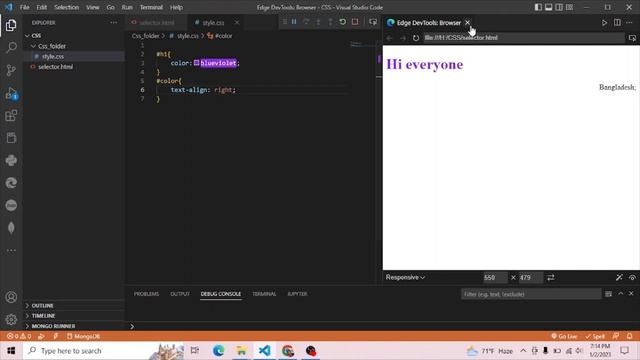Click the errors and warnings status item
Viewport: 640px width, 360px height.
[19, 336]
